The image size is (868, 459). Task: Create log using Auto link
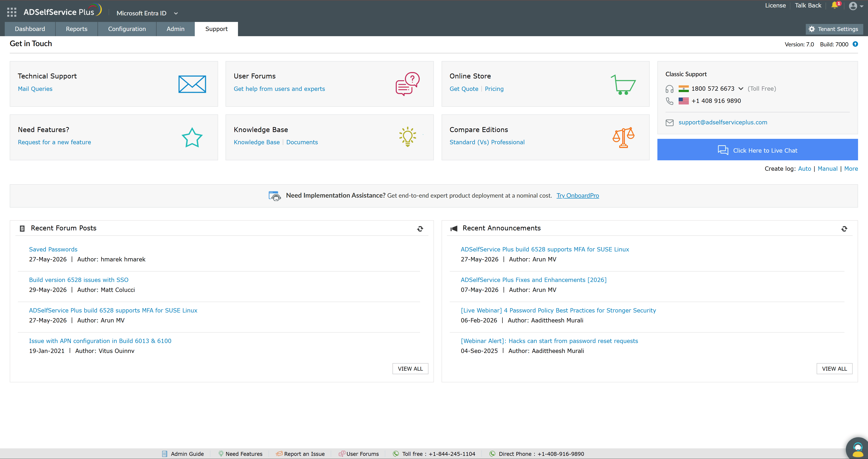804,169
